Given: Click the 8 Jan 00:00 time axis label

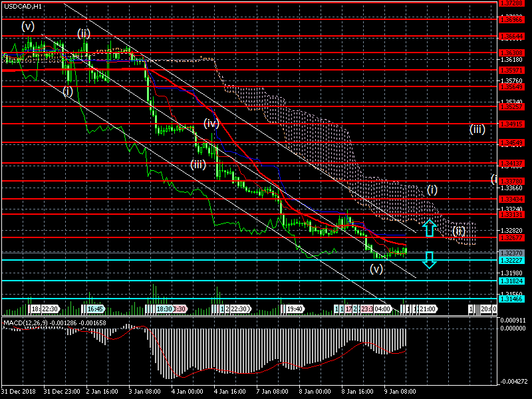Looking at the screenshot, I should tap(315, 391).
